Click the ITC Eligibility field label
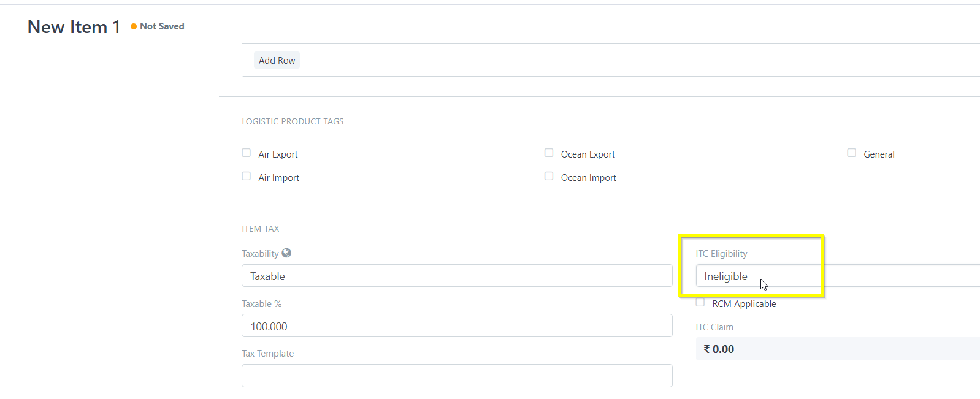Viewport: 980px width, 399px height. (x=721, y=254)
